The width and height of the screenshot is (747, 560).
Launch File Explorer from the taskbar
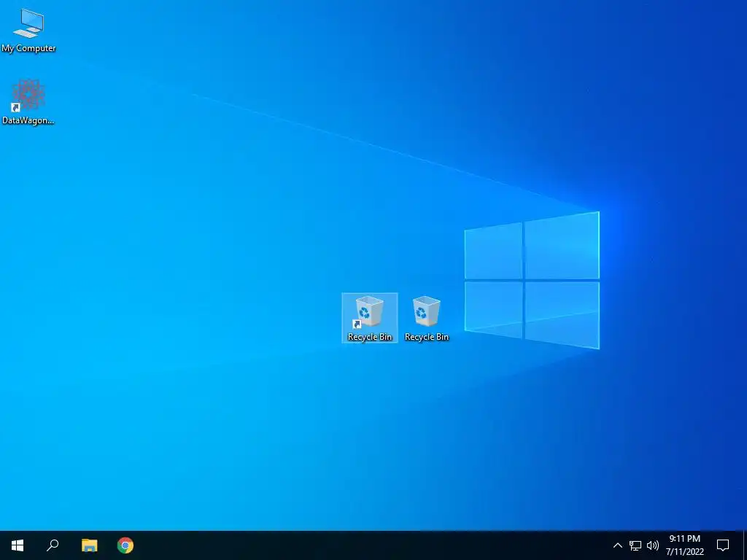pyautogui.click(x=89, y=545)
